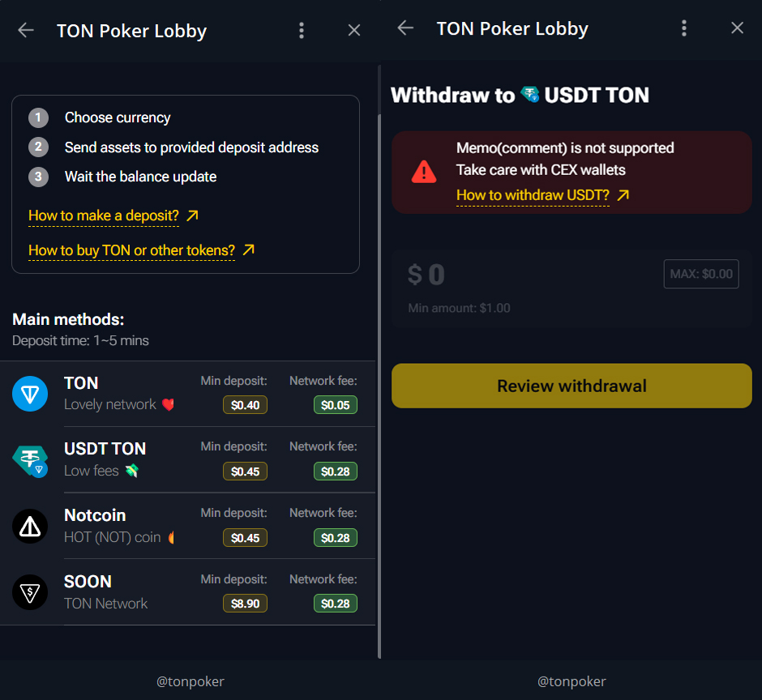Screen dimensions: 762x700
Task: Open 'How to make a deposit?' link
Action: 104,216
